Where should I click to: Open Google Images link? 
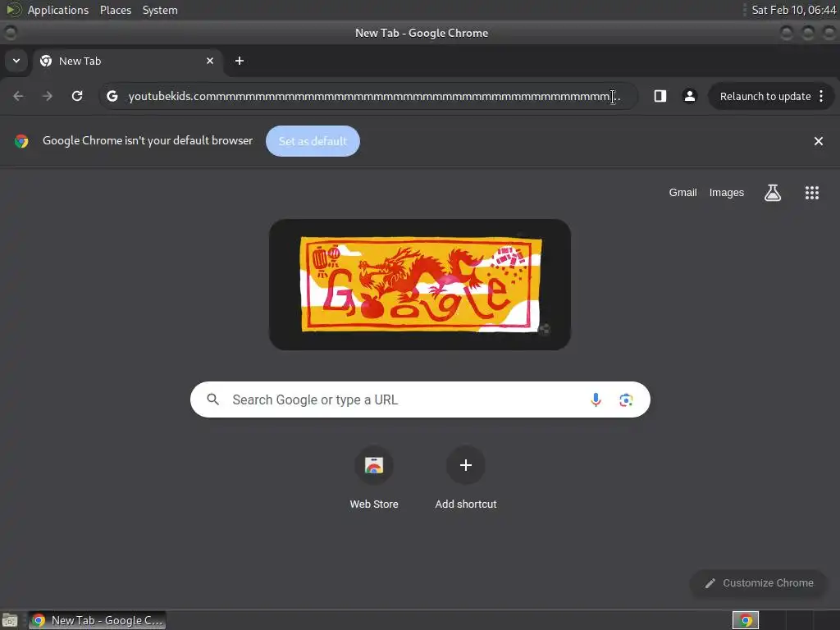click(727, 192)
